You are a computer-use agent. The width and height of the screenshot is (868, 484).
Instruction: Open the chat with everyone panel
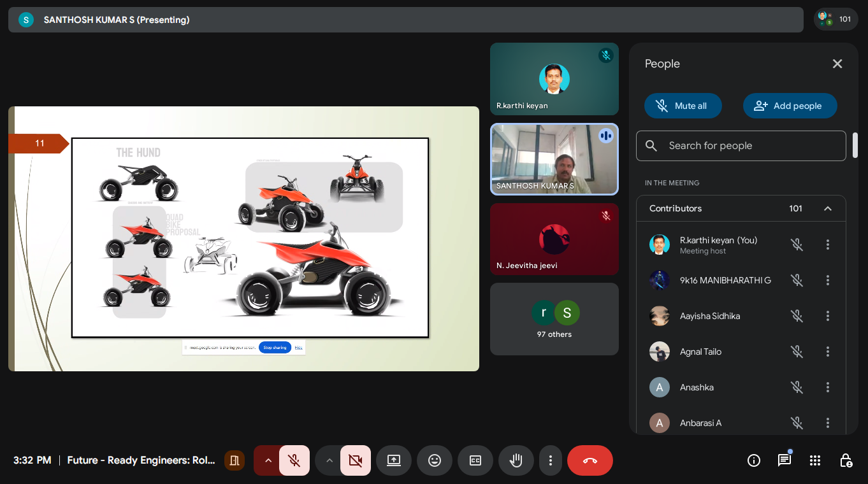click(x=785, y=460)
